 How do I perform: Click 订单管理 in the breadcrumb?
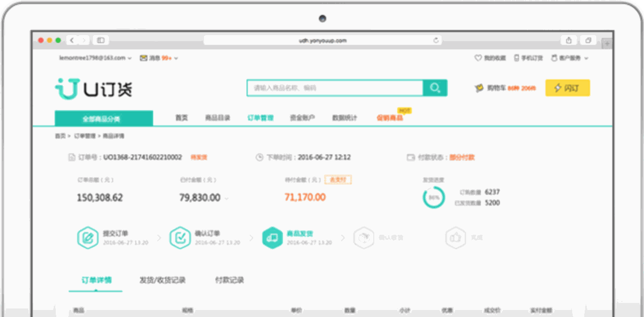pyautogui.click(x=84, y=136)
